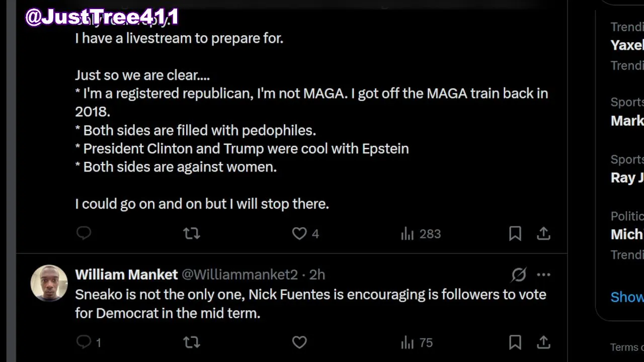Viewport: 644px width, 362px height.
Task: Open William Manket display name link
Action: pyautogui.click(x=126, y=275)
